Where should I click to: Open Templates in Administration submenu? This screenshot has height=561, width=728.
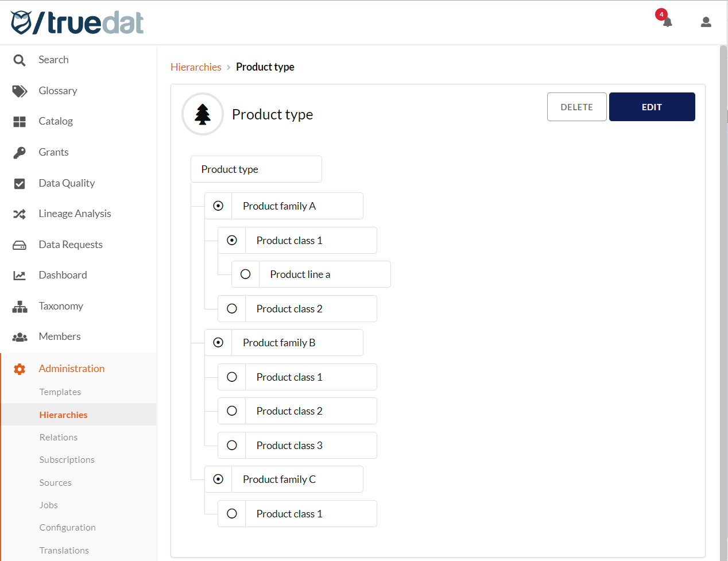[60, 392]
